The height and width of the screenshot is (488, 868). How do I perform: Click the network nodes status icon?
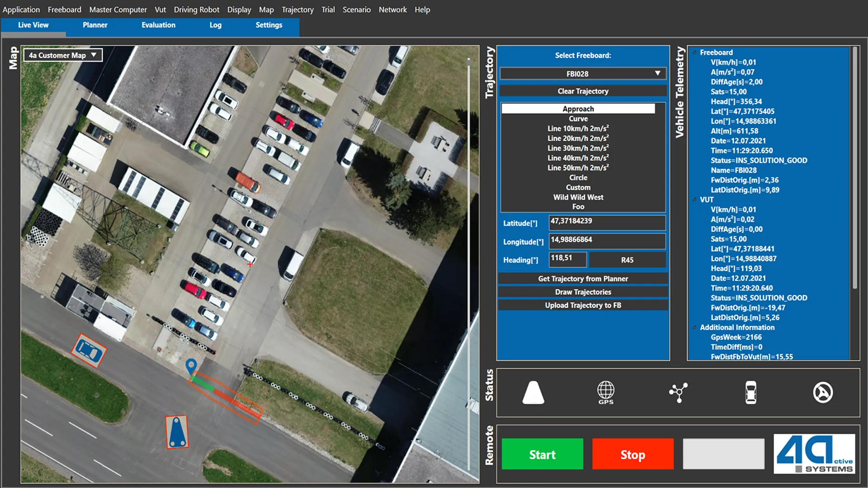tap(678, 392)
